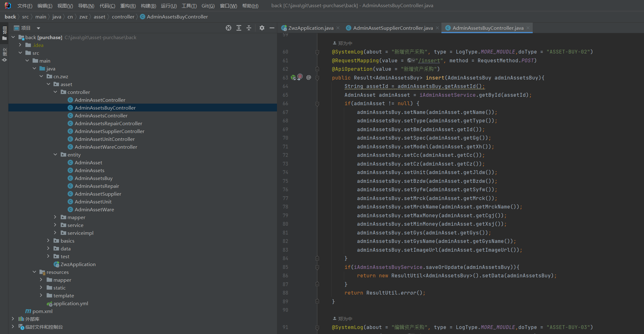Open pom.xml in the project tree

tap(42, 311)
